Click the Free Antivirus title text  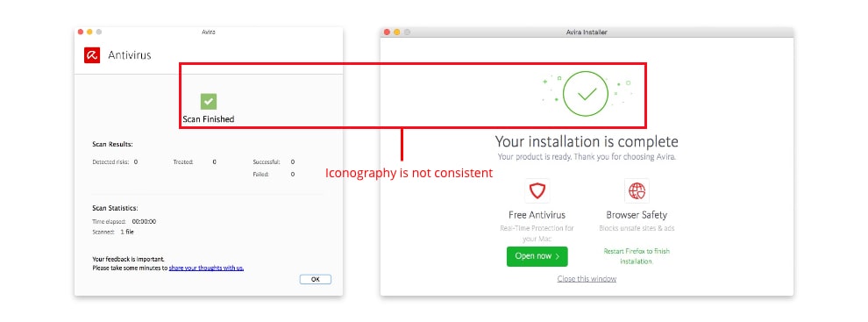537,215
